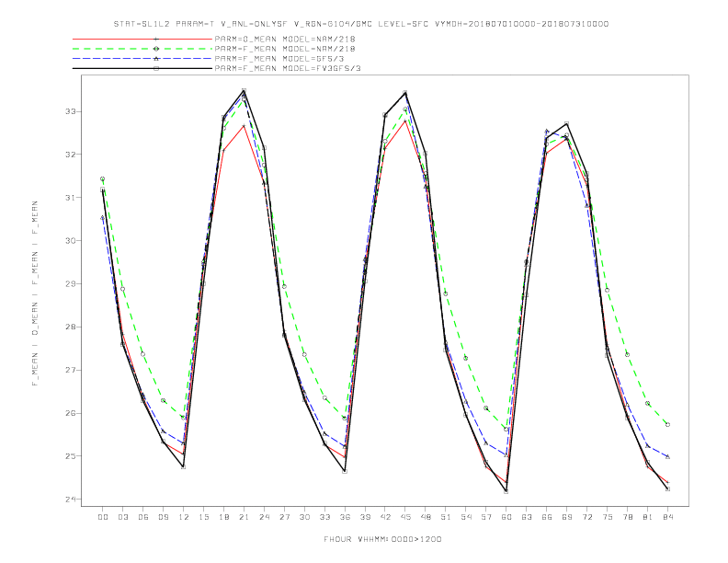The height and width of the screenshot is (563, 728).
Task: Click the chart title starting STAT=SL1L2
Action: point(361,24)
